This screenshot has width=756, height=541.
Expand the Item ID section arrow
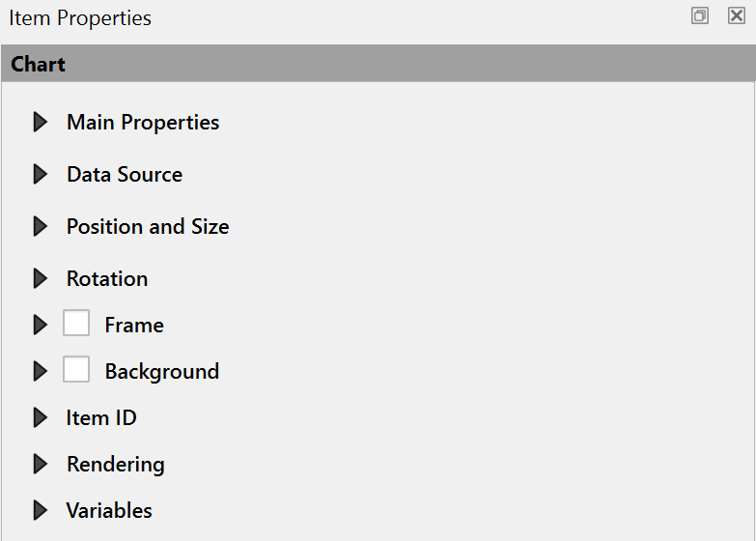40,418
